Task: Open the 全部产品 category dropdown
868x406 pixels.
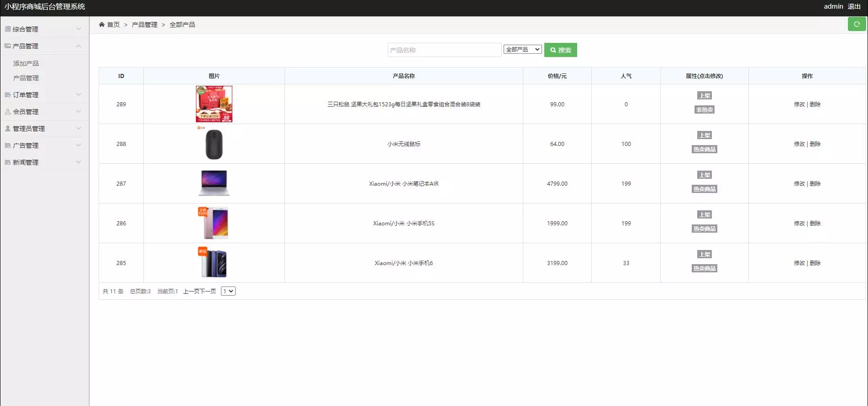Action: click(x=522, y=49)
